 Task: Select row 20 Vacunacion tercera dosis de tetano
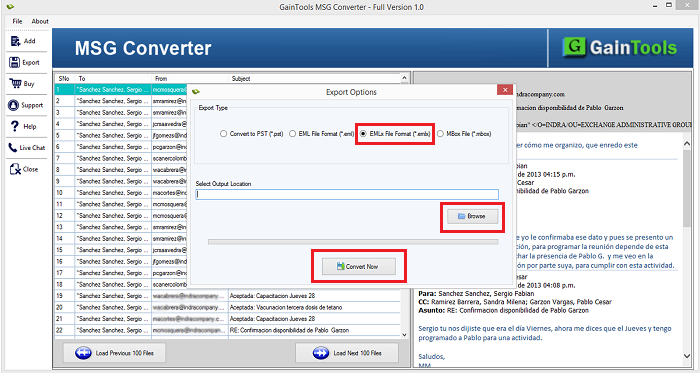pos(228,307)
